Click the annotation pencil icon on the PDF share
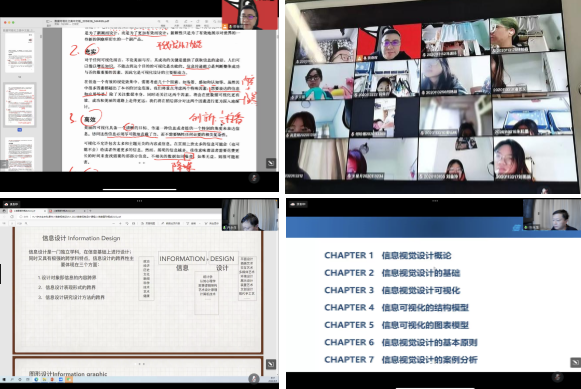This screenshot has height=389, width=581. pyautogui.click(x=271, y=163)
